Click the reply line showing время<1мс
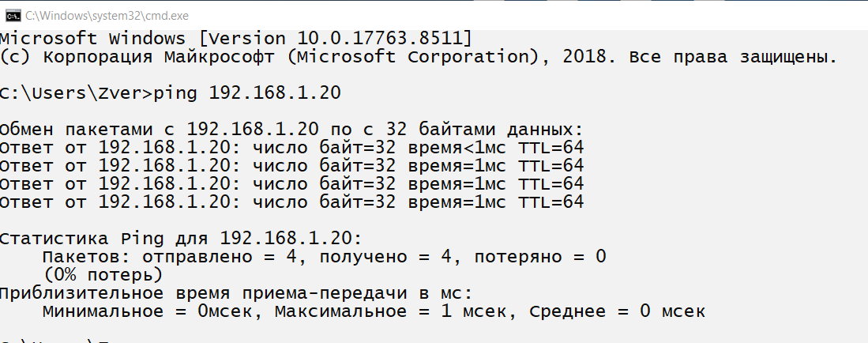This screenshot has width=868, height=343. click(291, 147)
